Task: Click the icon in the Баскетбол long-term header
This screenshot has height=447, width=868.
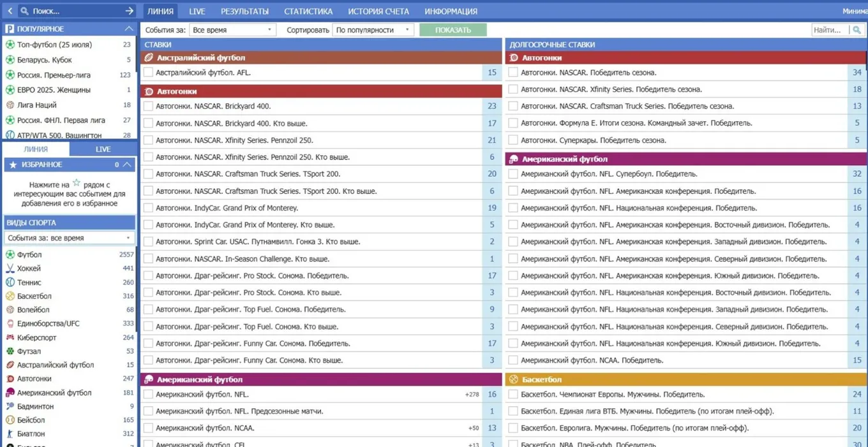Action: 514,379
